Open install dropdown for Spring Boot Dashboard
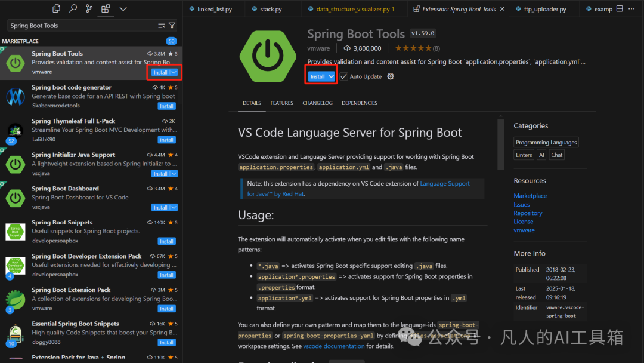Viewport: 644px width, 363px height. point(174,208)
